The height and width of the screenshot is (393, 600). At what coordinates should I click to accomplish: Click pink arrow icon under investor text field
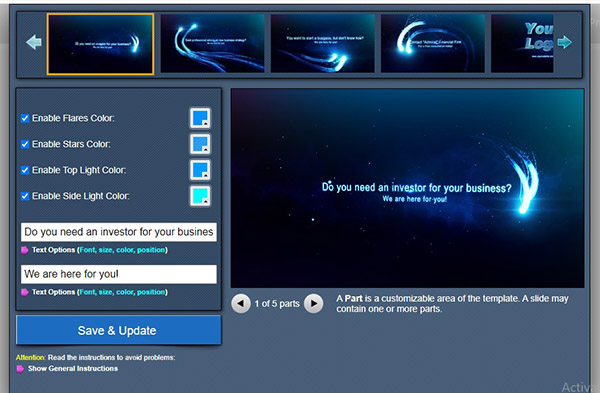pos(24,250)
